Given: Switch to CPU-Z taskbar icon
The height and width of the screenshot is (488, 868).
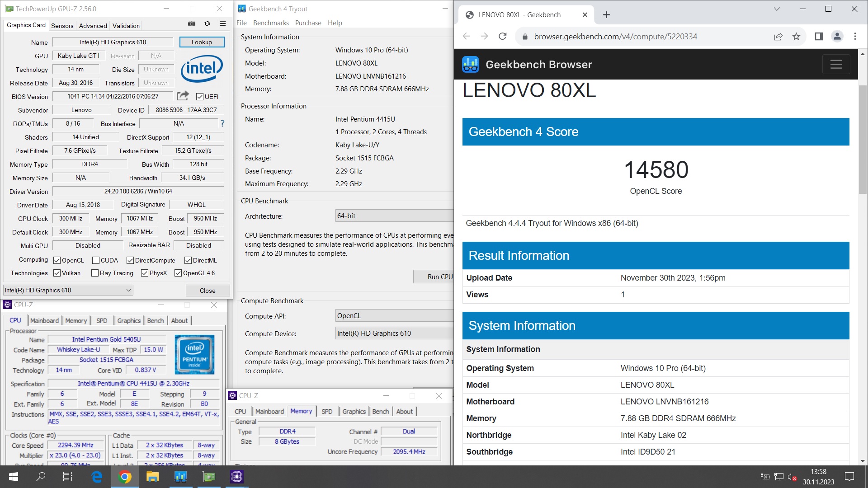Looking at the screenshot, I should coord(237,477).
